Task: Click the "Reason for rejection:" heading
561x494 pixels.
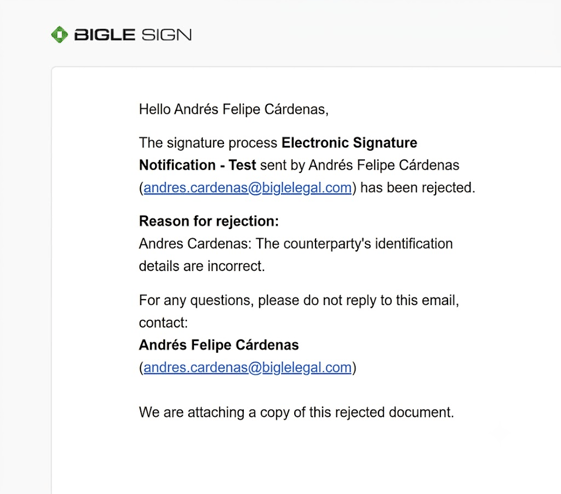Action: [x=209, y=221]
